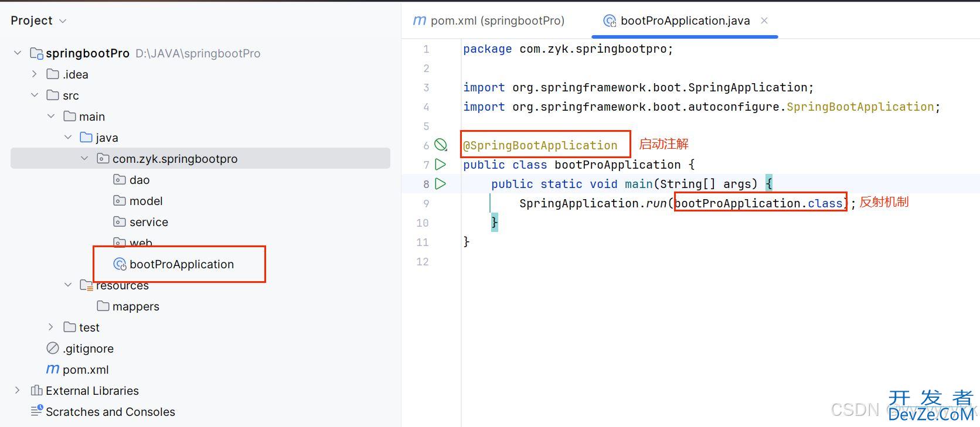Click the src folder icon
This screenshot has height=427, width=980.
[53, 95]
